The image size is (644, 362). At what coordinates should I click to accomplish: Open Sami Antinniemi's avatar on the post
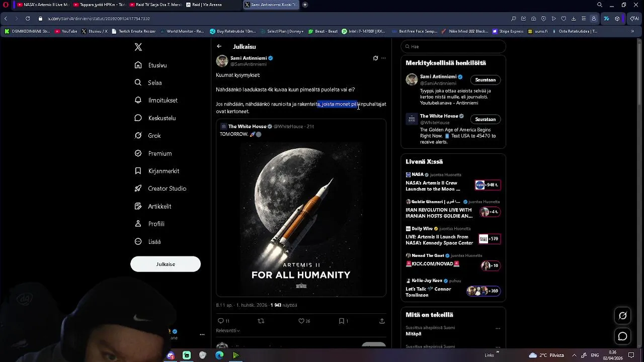[x=222, y=61]
